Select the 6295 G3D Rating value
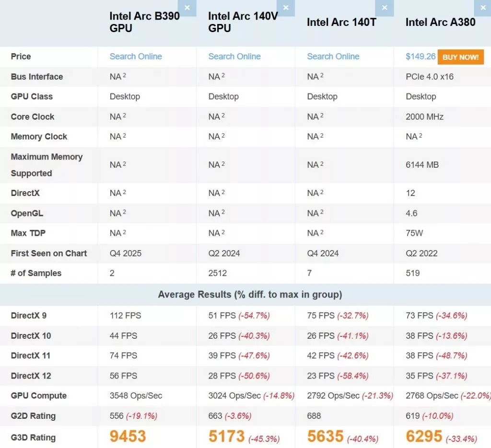 (x=424, y=437)
